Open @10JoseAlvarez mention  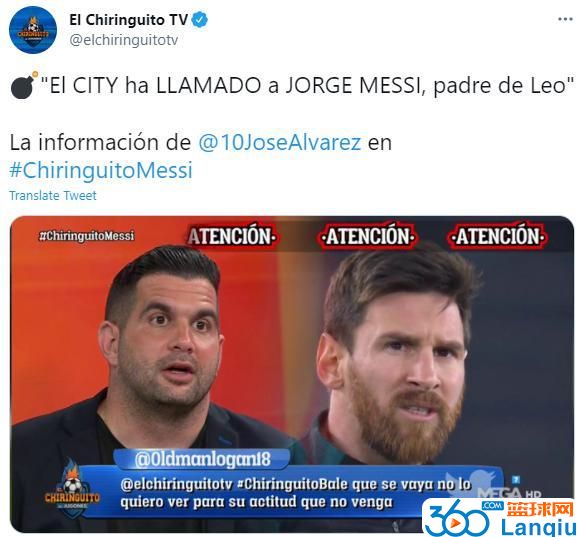click(280, 143)
